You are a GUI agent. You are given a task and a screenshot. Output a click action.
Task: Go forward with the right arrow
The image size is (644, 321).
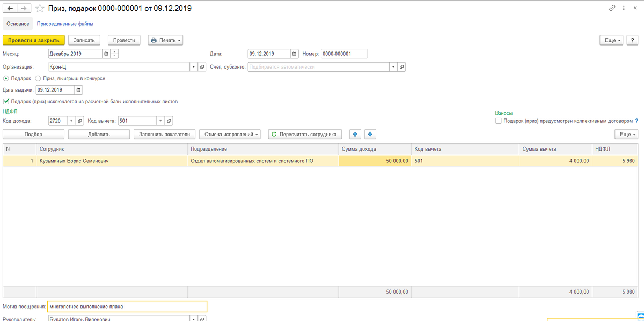click(x=24, y=9)
